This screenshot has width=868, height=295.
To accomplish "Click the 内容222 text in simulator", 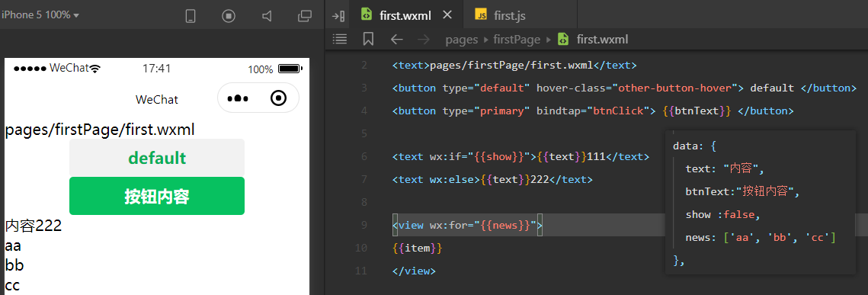I will (x=34, y=226).
